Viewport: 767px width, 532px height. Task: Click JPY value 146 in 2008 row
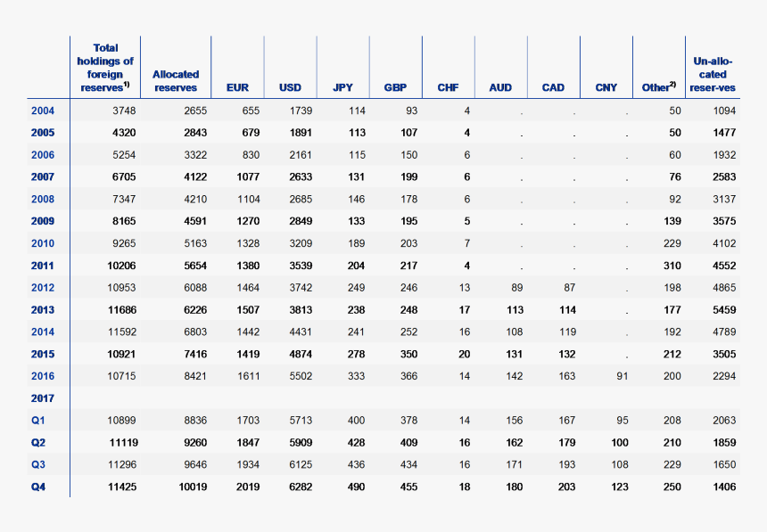(x=357, y=199)
